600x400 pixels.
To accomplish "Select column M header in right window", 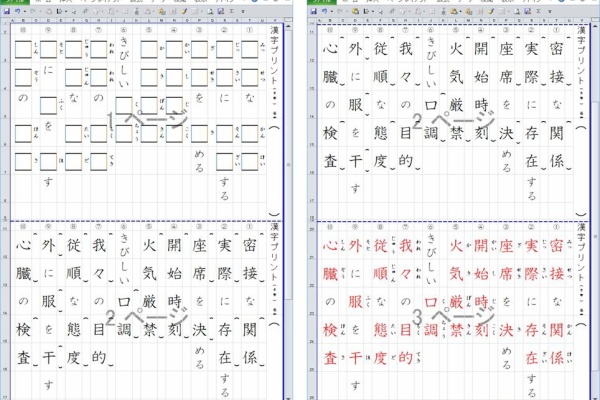I will (x=468, y=20).
